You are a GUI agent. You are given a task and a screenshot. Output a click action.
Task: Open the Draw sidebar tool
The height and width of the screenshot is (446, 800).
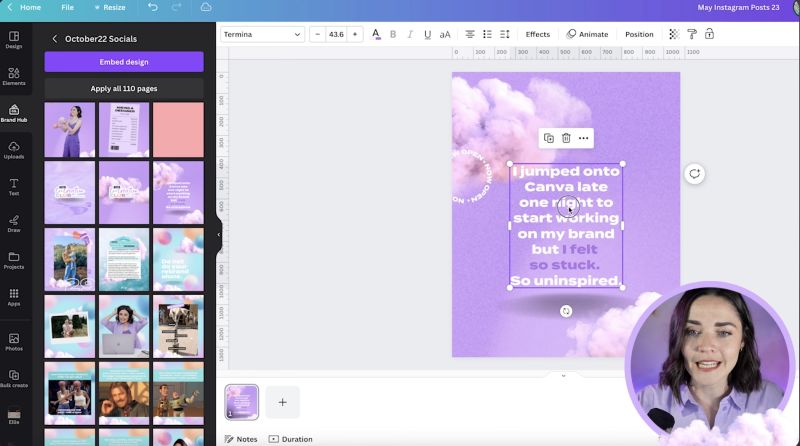point(14,224)
